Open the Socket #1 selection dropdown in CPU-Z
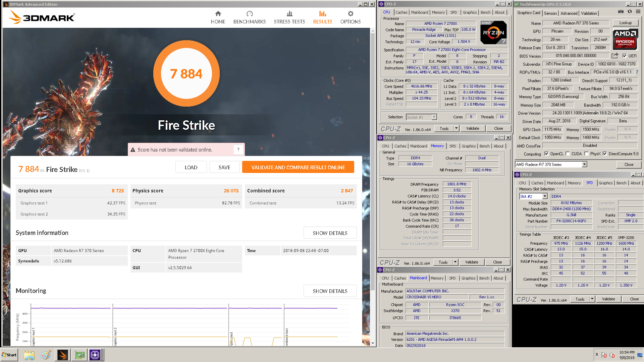Image resolution: width=644 pixels, height=362 pixels. [x=434, y=117]
